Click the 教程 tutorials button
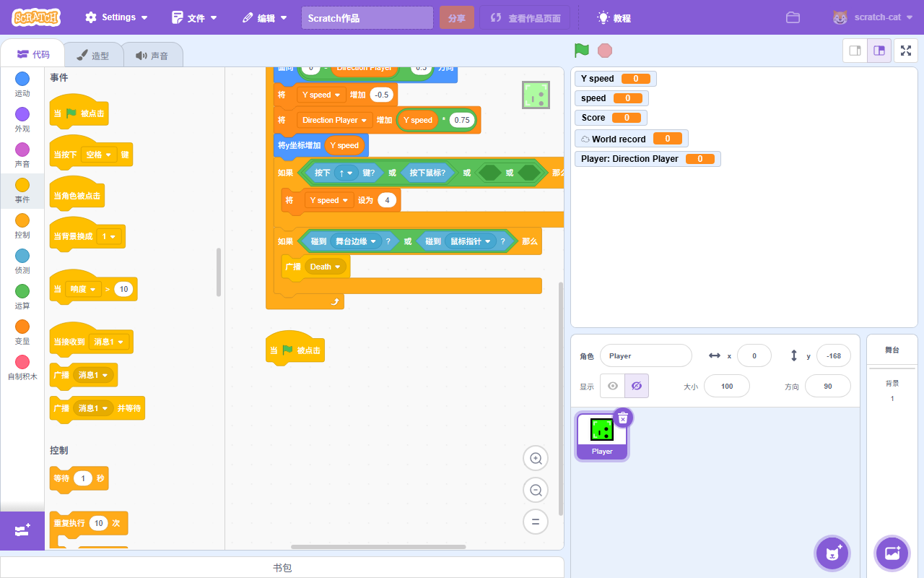Image resolution: width=924 pixels, height=578 pixels. (x=613, y=17)
